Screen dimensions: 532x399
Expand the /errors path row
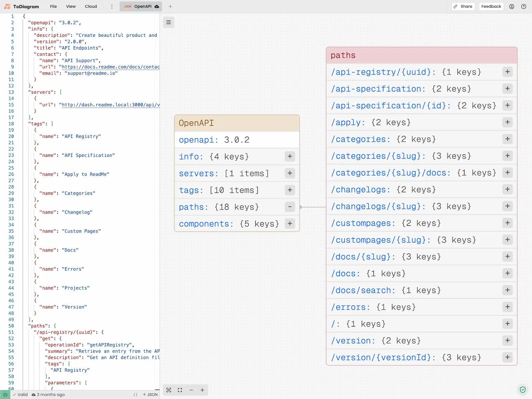(x=507, y=307)
